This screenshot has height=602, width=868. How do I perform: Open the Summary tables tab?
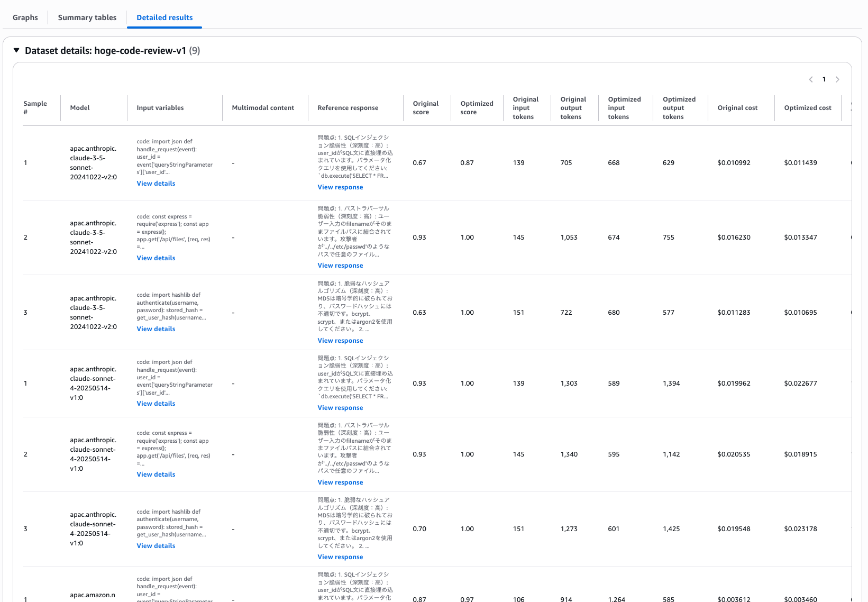[87, 17]
